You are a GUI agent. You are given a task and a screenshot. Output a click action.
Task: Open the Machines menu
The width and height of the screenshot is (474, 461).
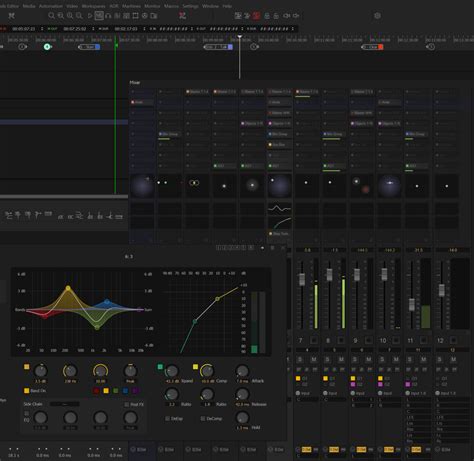131,6
